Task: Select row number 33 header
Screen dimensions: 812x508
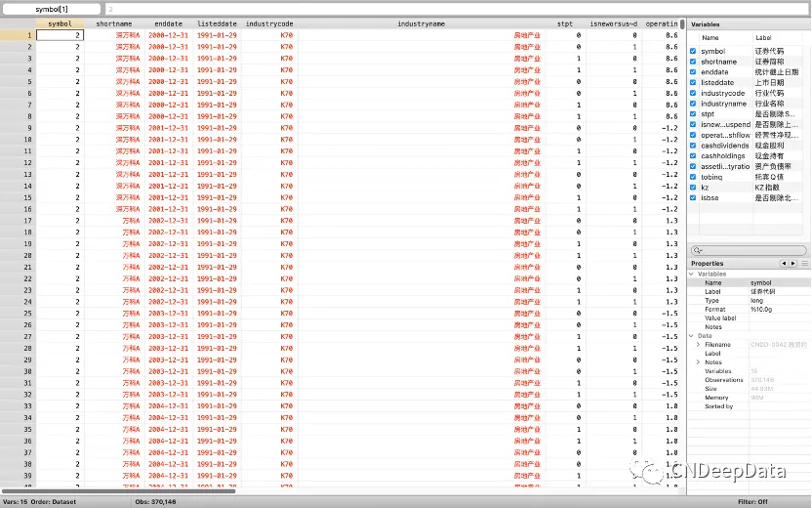Action: (18, 405)
